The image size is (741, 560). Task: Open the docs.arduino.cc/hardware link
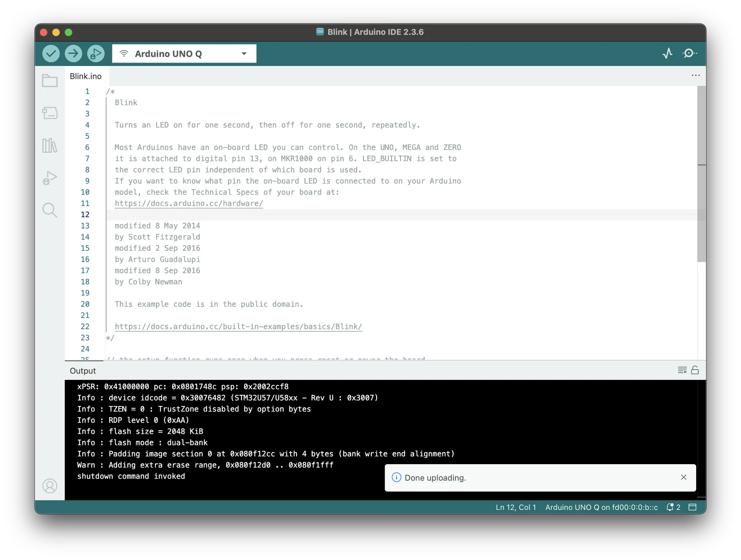[189, 204]
